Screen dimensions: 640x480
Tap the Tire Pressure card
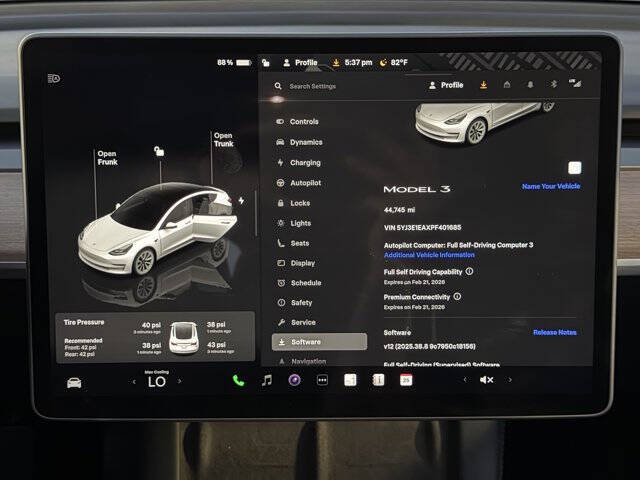pyautogui.click(x=155, y=337)
